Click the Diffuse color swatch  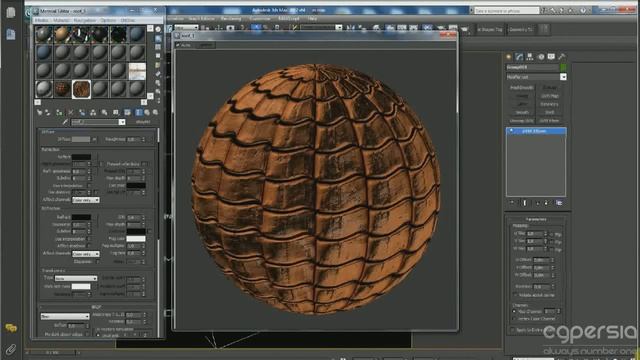tap(81, 140)
